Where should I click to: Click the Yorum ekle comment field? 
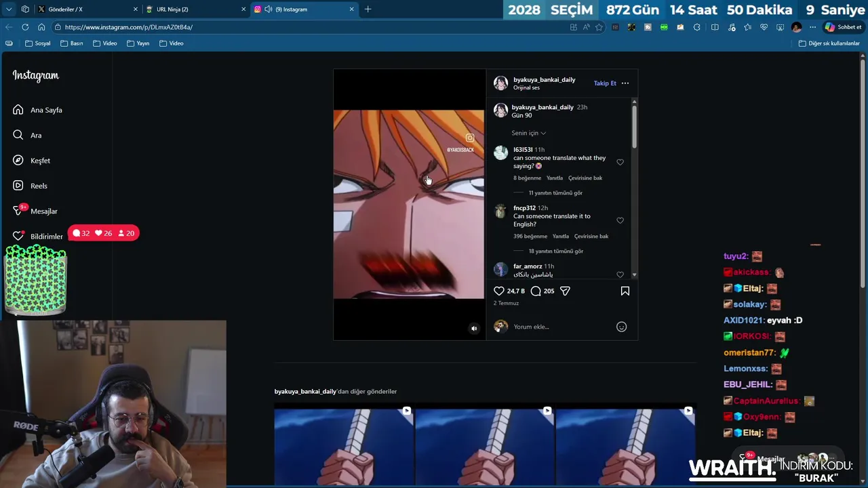[x=561, y=327]
